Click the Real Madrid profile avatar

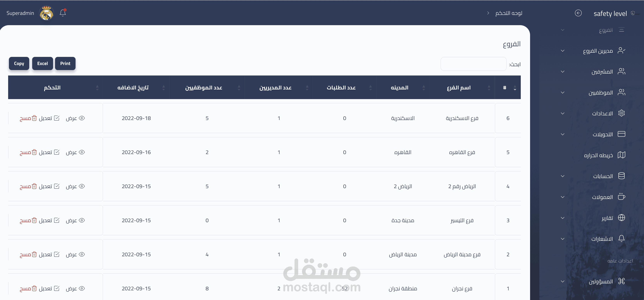pyautogui.click(x=46, y=13)
